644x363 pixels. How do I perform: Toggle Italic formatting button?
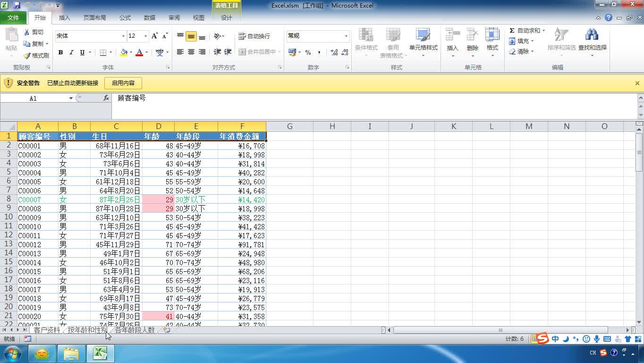[71, 52]
